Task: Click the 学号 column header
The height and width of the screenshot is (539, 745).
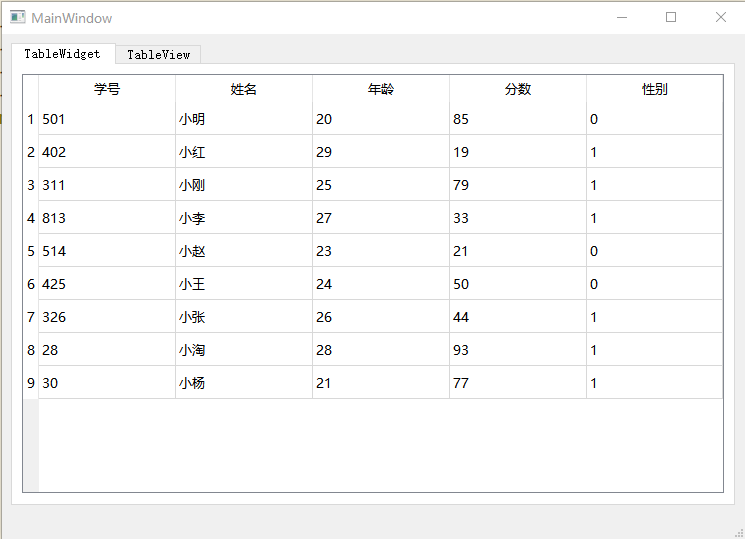Action: click(x=107, y=89)
